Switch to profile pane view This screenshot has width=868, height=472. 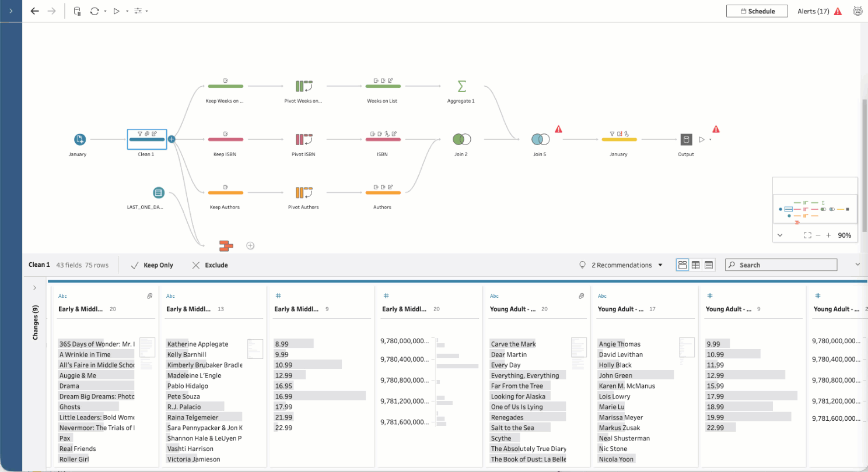(x=682, y=265)
